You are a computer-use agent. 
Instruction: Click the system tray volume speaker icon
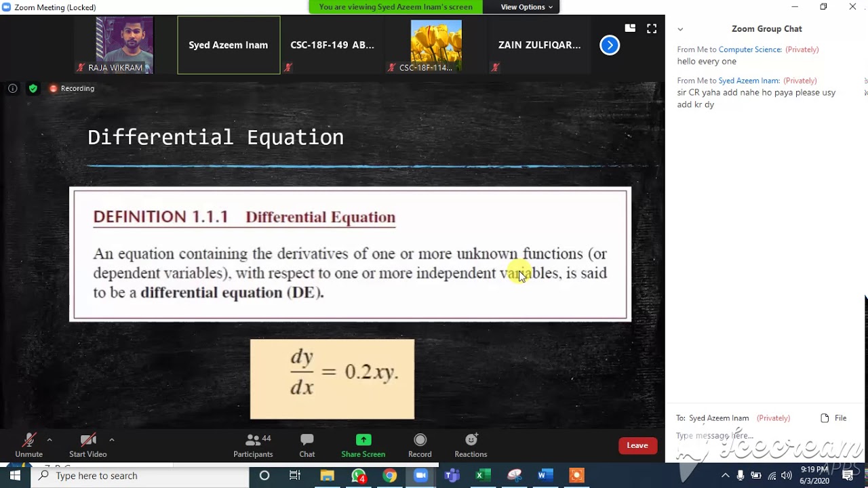click(787, 476)
